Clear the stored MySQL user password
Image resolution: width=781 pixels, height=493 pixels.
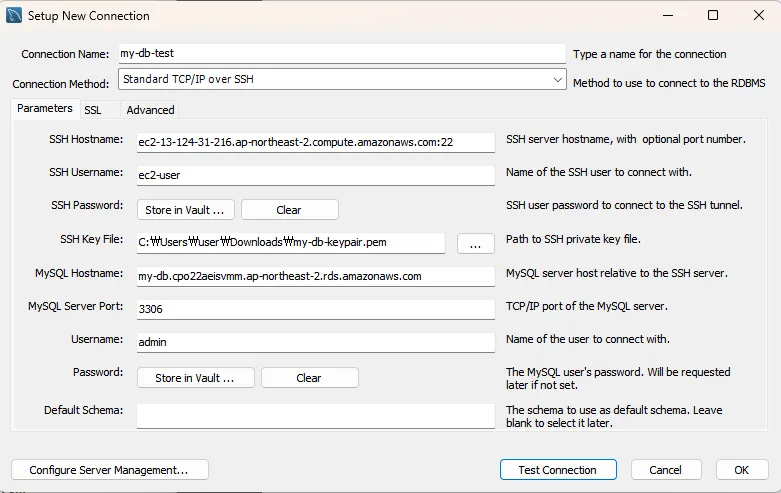click(x=309, y=378)
